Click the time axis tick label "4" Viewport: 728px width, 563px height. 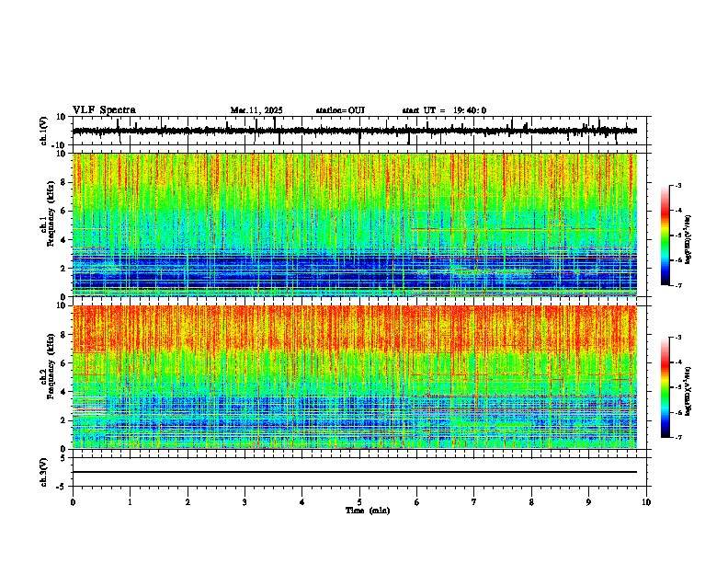[302, 502]
